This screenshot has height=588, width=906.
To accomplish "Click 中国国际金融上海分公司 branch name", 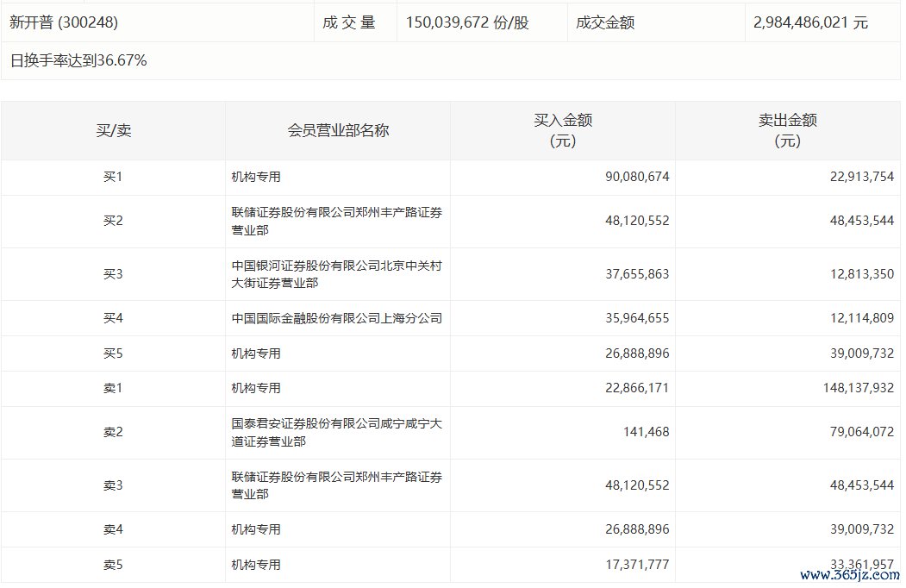I will pos(336,318).
